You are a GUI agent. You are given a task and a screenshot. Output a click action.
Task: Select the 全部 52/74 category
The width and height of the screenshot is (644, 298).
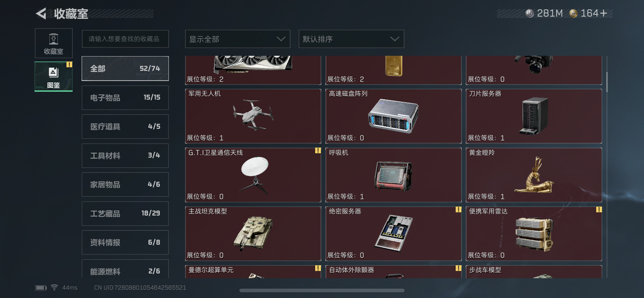pos(125,68)
